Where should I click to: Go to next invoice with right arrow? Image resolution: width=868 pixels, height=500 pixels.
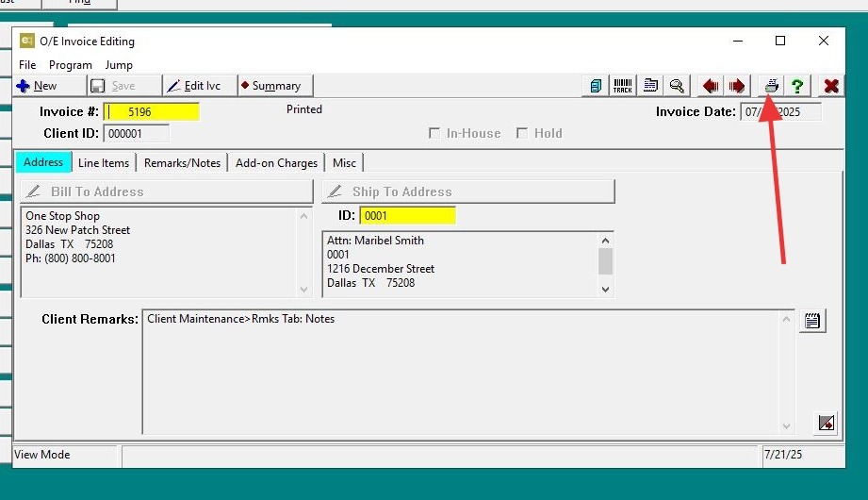tap(736, 86)
